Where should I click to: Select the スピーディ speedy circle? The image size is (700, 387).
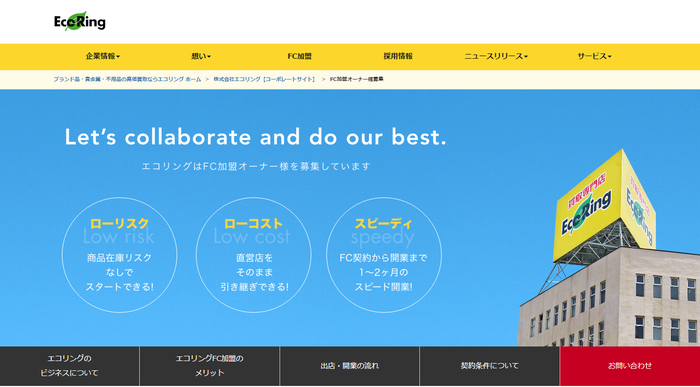point(383,255)
